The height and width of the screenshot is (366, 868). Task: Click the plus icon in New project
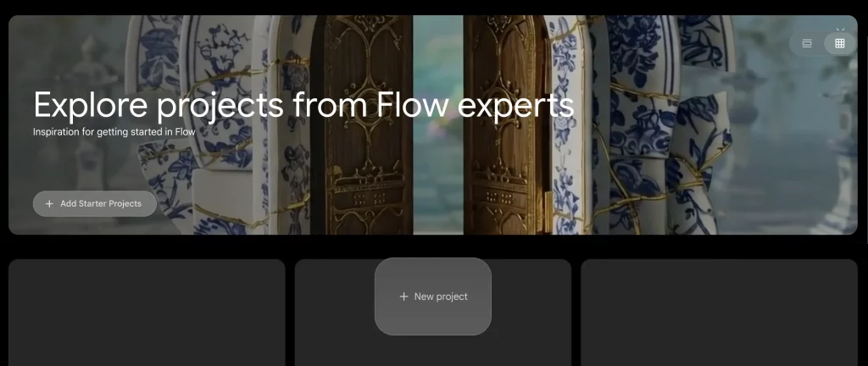403,297
